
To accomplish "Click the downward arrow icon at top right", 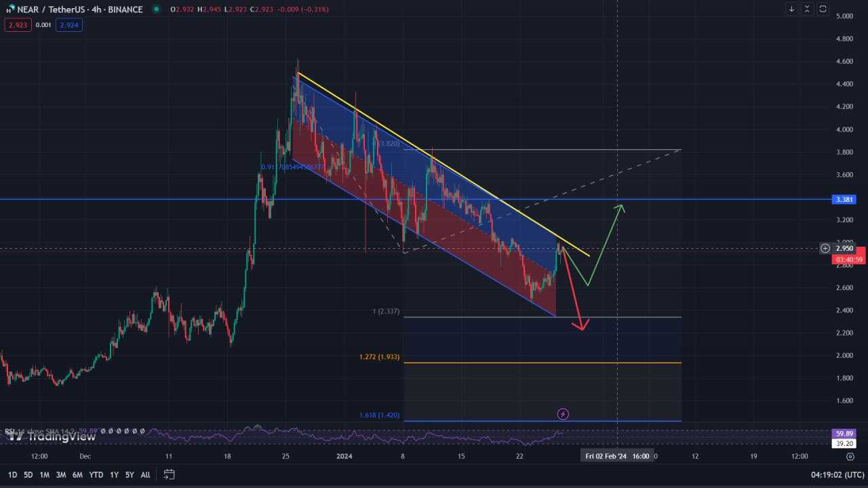I will pyautogui.click(x=791, y=9).
